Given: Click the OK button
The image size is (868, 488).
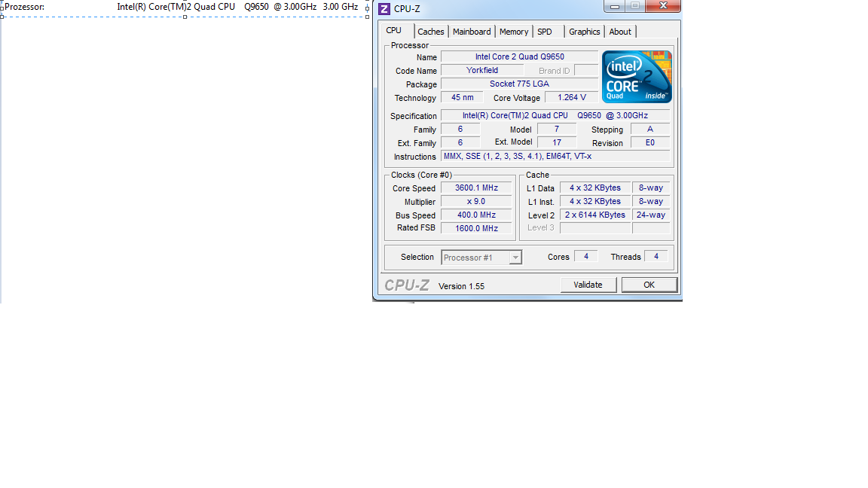Looking at the screenshot, I should pos(649,285).
